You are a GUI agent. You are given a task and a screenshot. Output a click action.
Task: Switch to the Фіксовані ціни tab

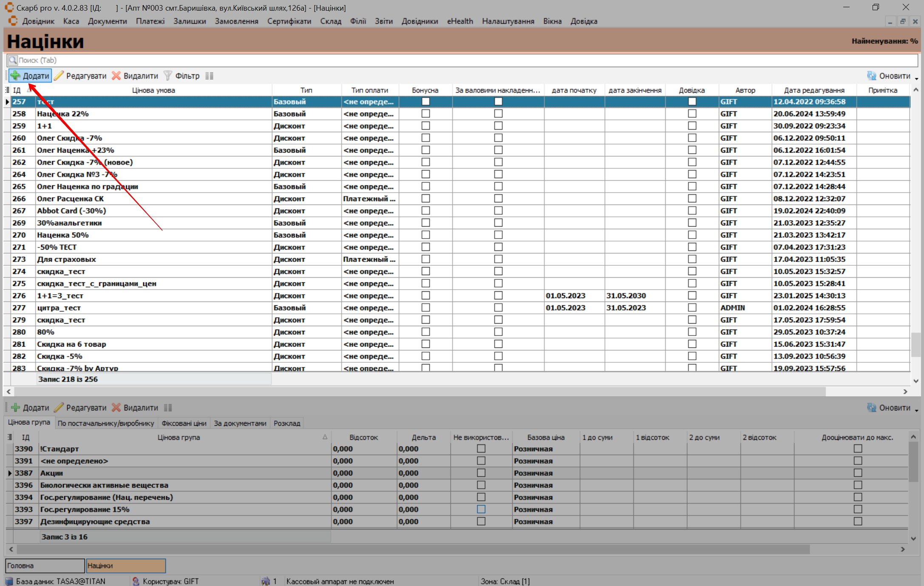pyautogui.click(x=184, y=423)
